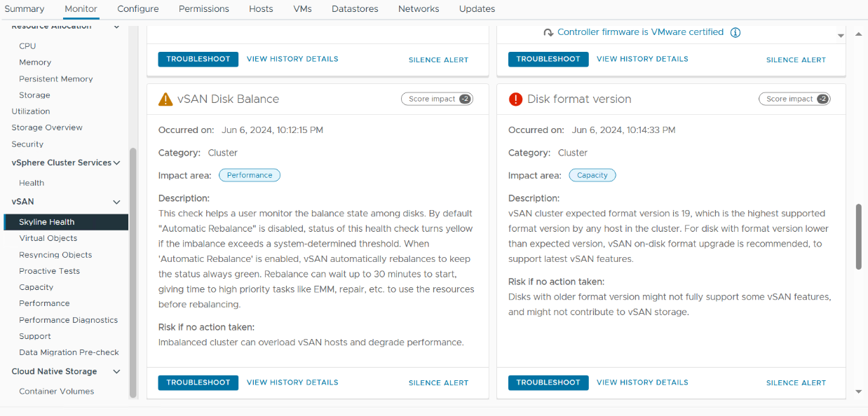868x416 pixels.
Task: Collapse the vSphere Cluster Services section
Action: point(116,162)
